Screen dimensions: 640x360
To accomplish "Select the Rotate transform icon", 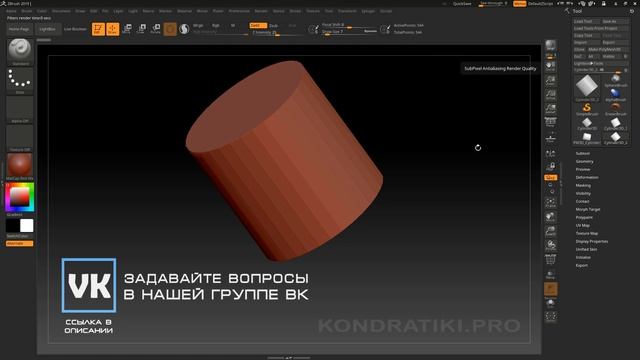I will (156, 29).
